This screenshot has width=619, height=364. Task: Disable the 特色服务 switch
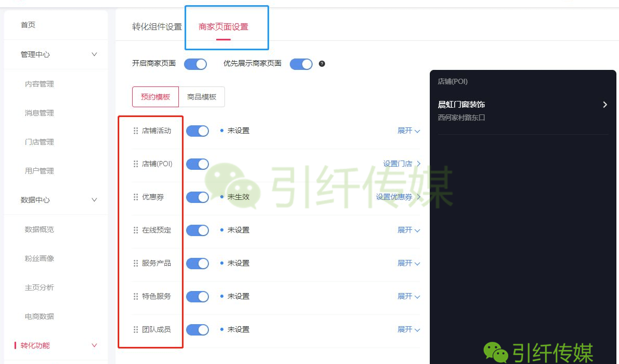tap(198, 296)
